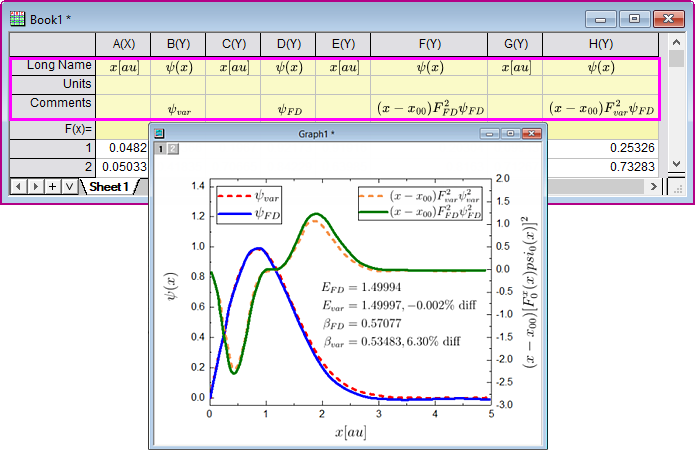
Task: Switch to graph layer 2 icon
Action: click(x=172, y=149)
